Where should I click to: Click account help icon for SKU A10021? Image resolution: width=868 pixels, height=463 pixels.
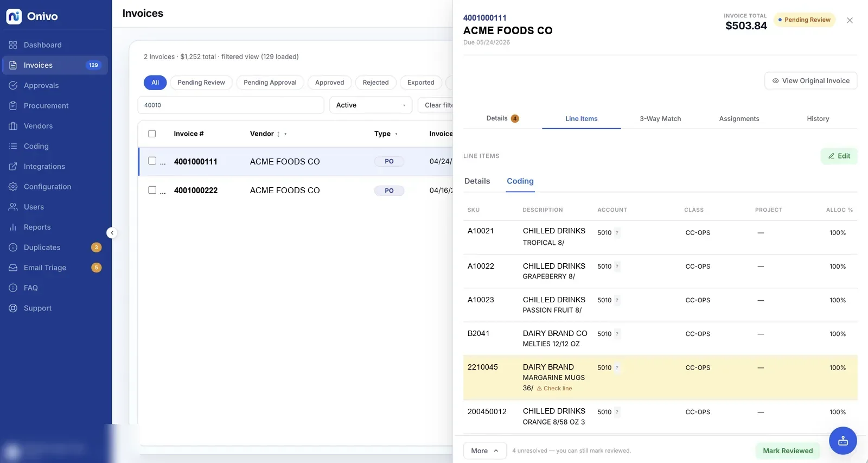click(x=617, y=233)
